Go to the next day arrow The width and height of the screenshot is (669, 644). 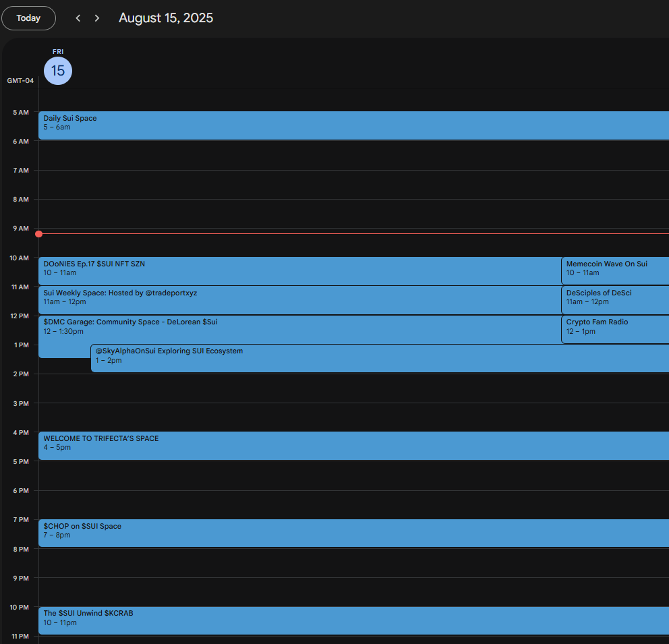[x=97, y=18]
